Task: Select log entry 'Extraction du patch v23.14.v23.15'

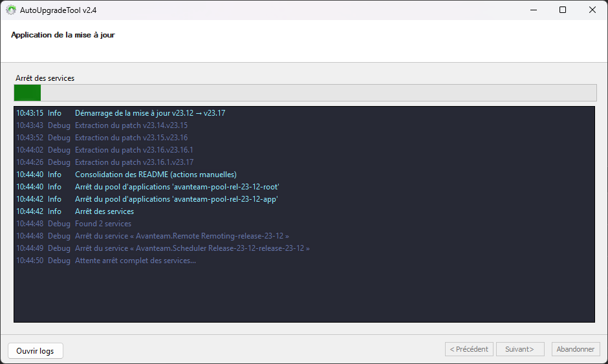Action: [131, 125]
